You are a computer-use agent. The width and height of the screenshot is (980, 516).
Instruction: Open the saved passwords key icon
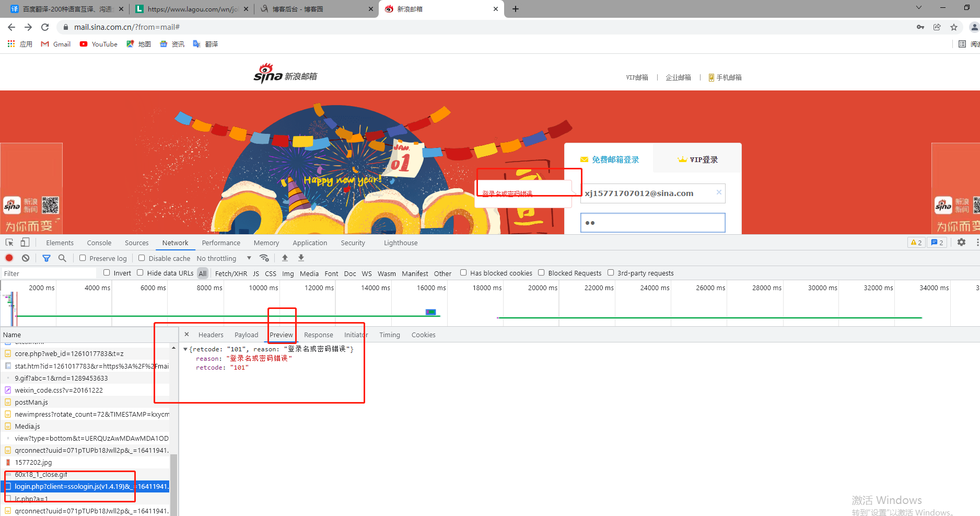[x=920, y=27]
